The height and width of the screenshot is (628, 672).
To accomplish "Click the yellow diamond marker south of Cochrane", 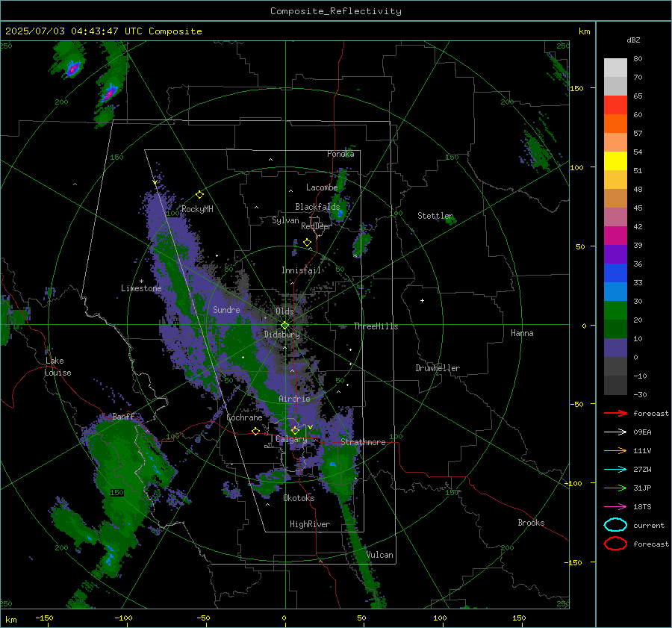I will [x=255, y=431].
